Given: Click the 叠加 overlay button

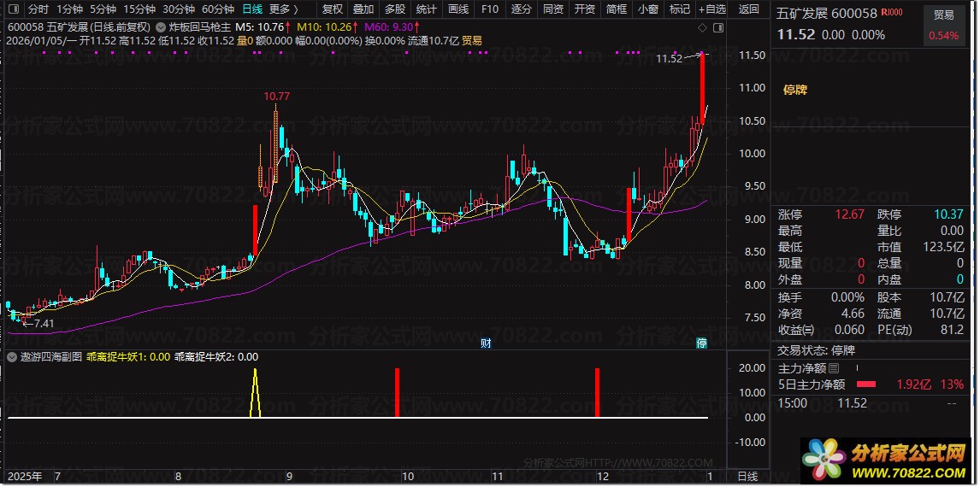Looking at the screenshot, I should (x=363, y=9).
